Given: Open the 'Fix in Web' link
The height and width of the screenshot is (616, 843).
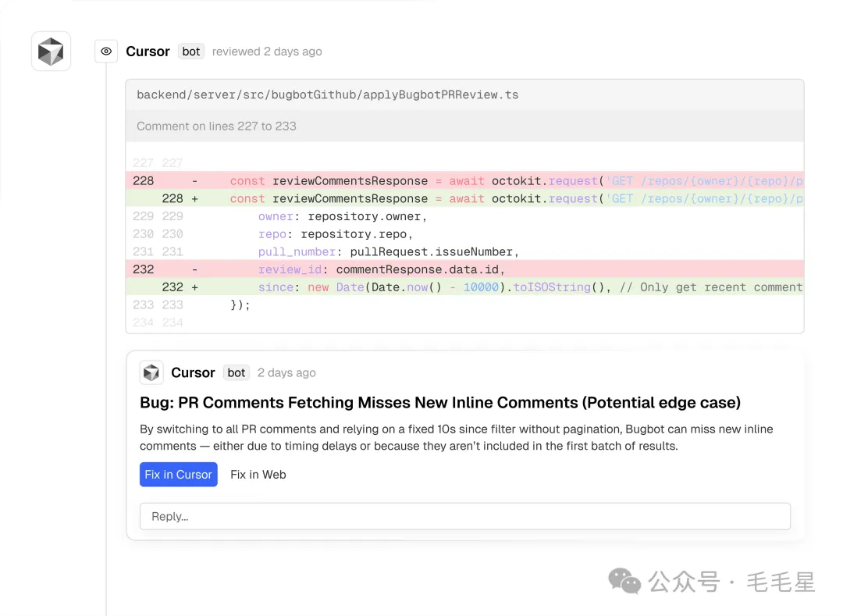Looking at the screenshot, I should 258,474.
